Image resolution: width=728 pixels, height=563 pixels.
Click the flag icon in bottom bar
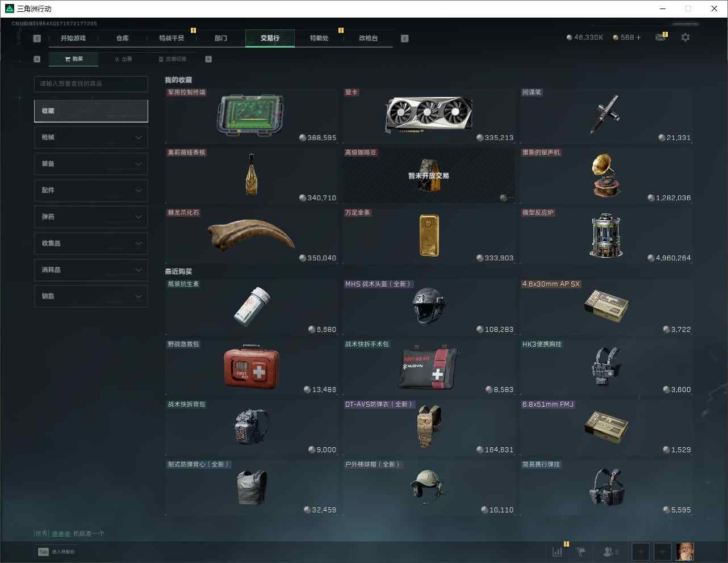coord(581,551)
